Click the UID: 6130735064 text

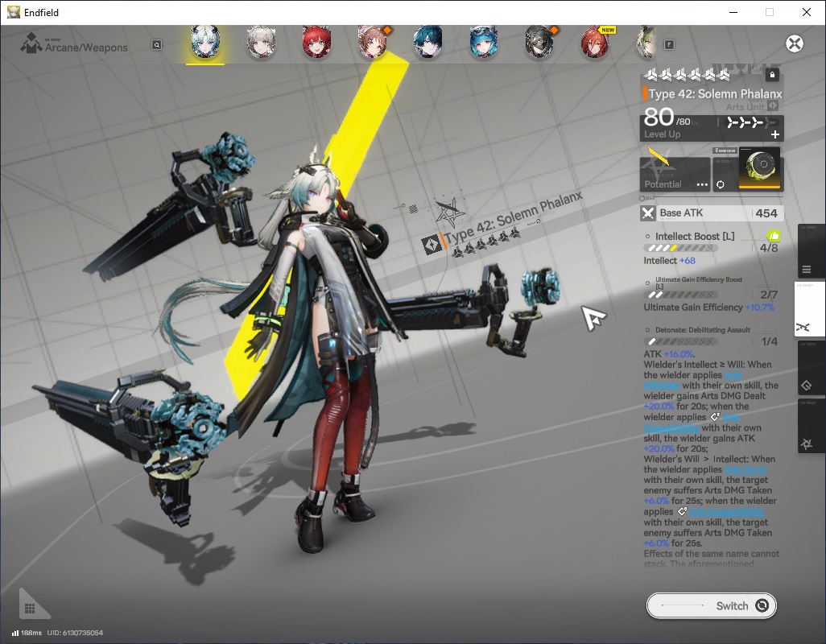[75, 633]
